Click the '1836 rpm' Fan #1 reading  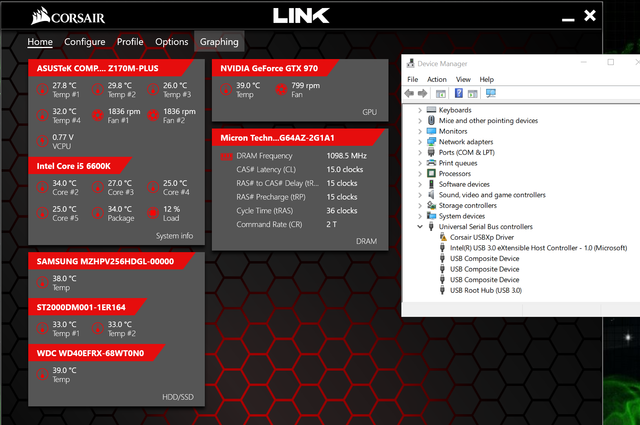(124, 111)
